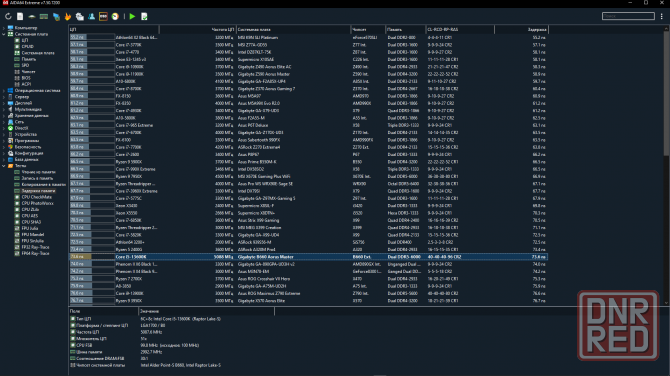Open Чтение из памяти benchmark
670x376 pixels.
click(x=38, y=172)
